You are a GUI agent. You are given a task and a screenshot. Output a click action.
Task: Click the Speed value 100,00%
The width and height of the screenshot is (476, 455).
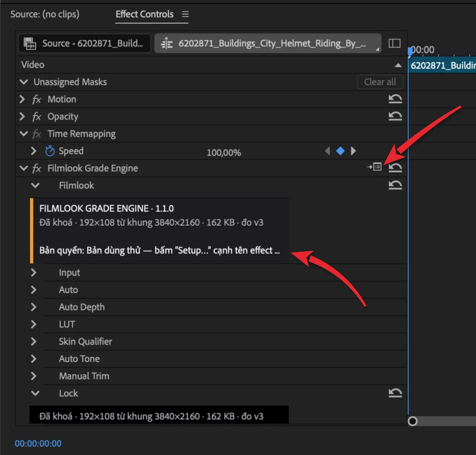click(x=224, y=153)
